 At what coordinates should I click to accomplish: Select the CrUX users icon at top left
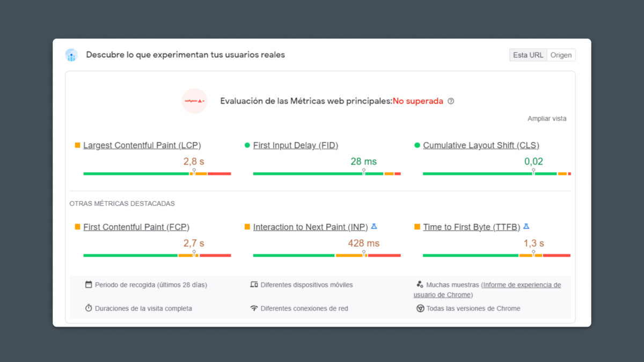coord(71,55)
